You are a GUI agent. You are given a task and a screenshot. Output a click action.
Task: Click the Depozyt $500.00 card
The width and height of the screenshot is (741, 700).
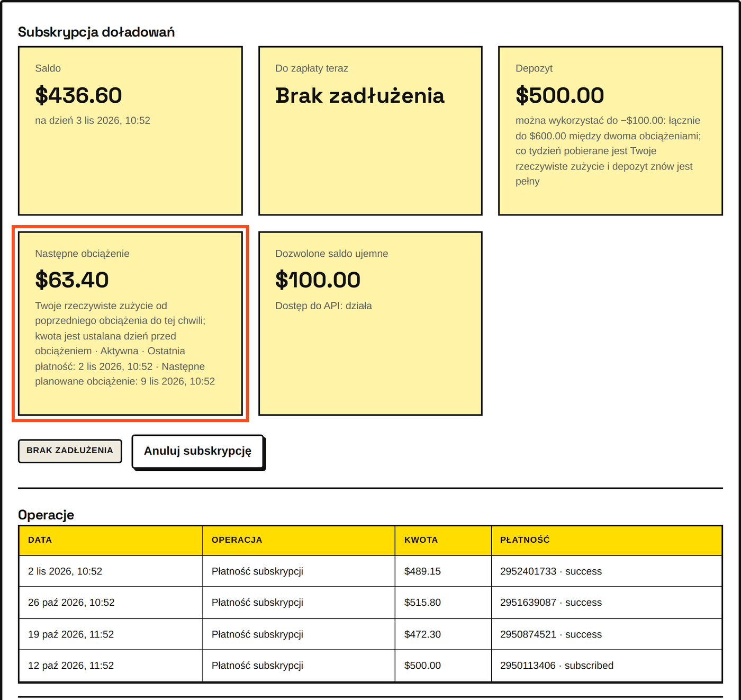pyautogui.click(x=610, y=131)
